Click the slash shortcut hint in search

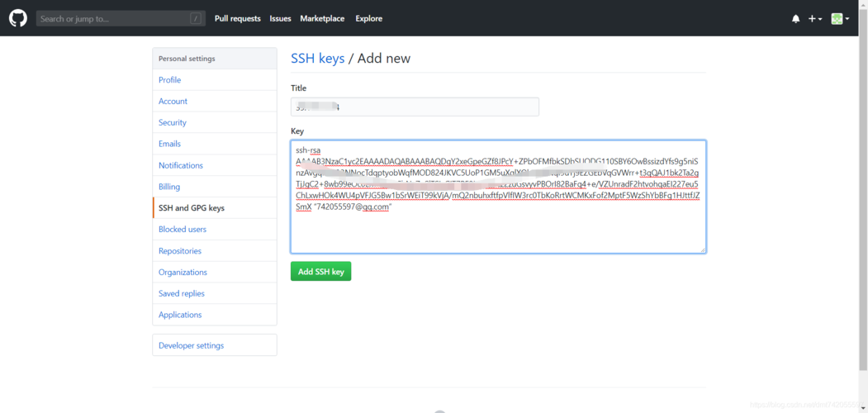(196, 18)
